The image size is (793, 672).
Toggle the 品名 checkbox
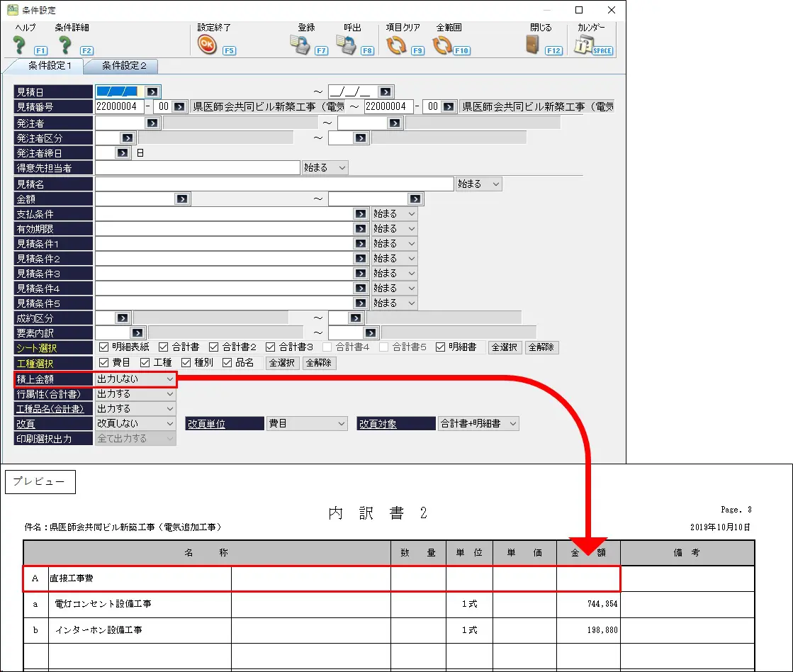click(227, 363)
